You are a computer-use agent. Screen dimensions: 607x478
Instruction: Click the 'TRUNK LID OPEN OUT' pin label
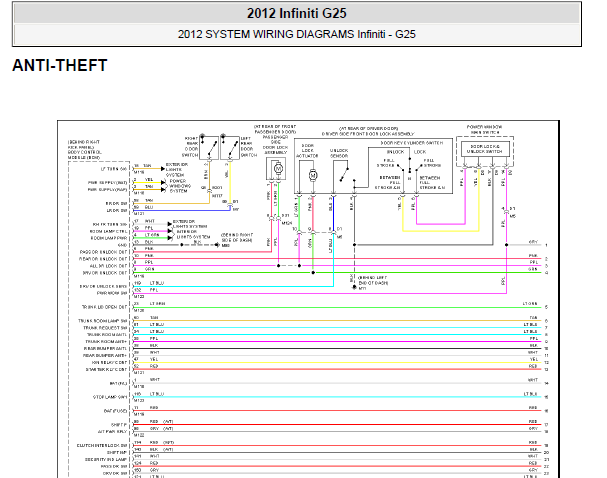pyautogui.click(x=105, y=307)
